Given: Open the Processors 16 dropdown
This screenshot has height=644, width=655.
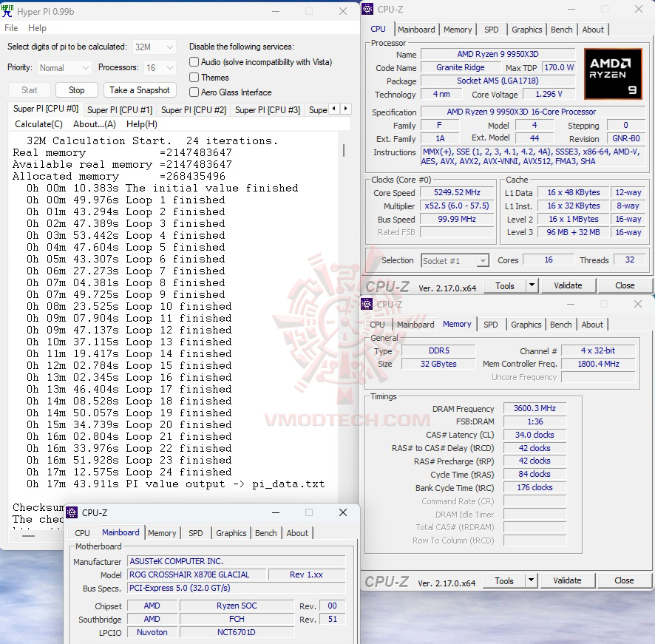Looking at the screenshot, I should [x=160, y=68].
